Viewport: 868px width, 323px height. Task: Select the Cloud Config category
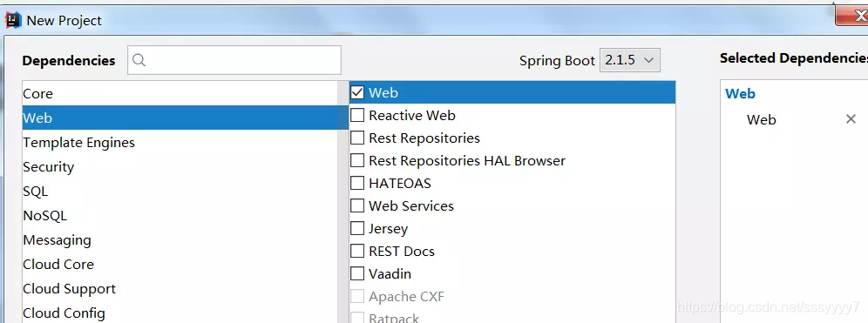(180, 313)
